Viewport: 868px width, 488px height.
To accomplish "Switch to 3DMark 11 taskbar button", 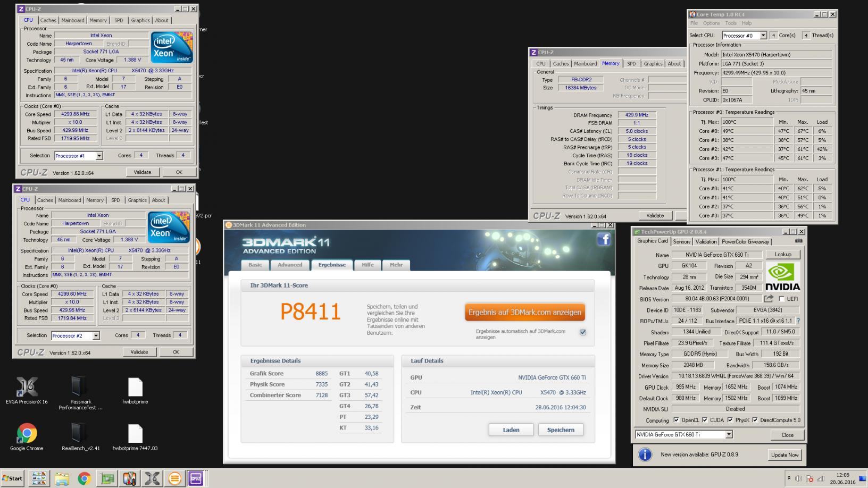I will point(174,478).
